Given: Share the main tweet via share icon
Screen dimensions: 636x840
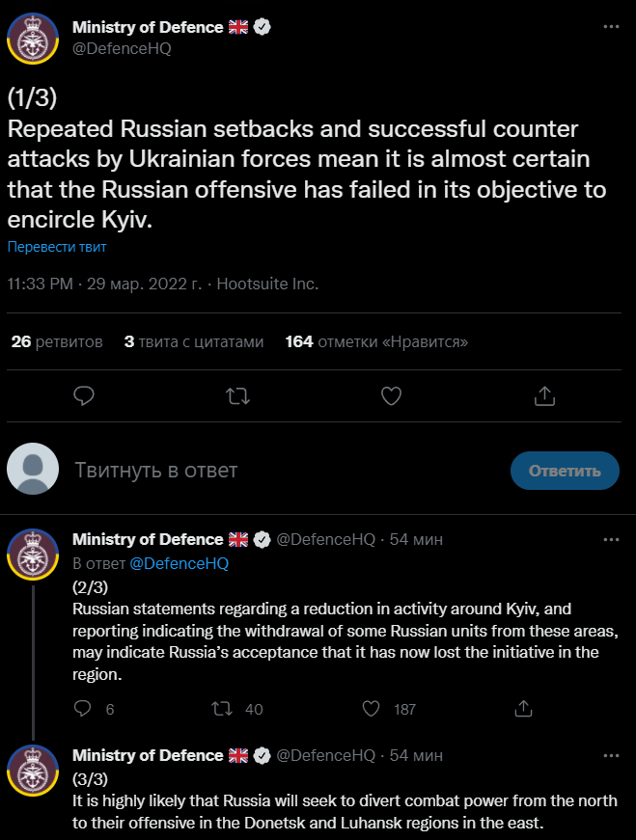Looking at the screenshot, I should pyautogui.click(x=544, y=395).
